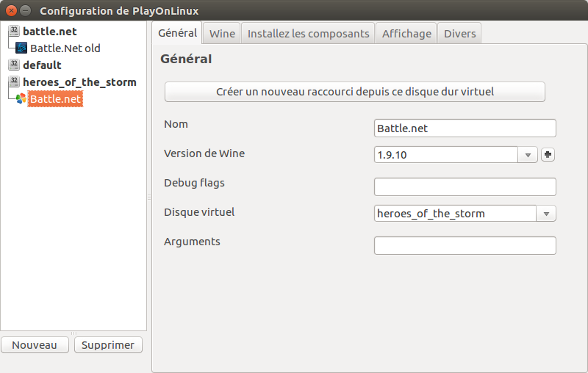
Task: Open the Installez les composants tab
Action: (308, 34)
